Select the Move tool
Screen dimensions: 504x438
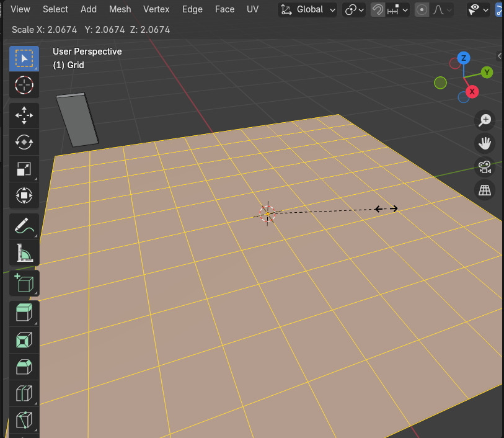(x=24, y=115)
